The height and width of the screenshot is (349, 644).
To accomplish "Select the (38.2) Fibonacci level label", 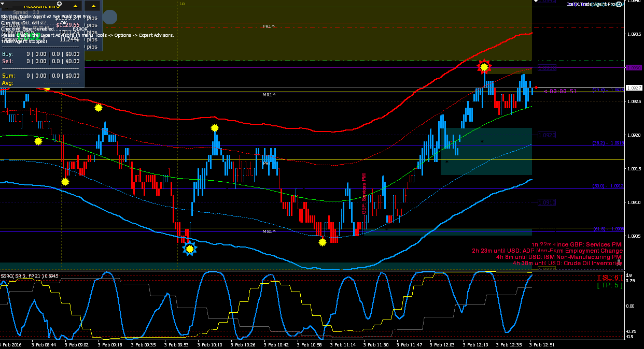I will (x=608, y=143).
